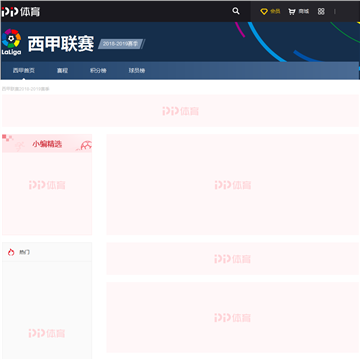Click the LaLiga league logo
The width and height of the screenshot is (360, 360).
(11, 42)
